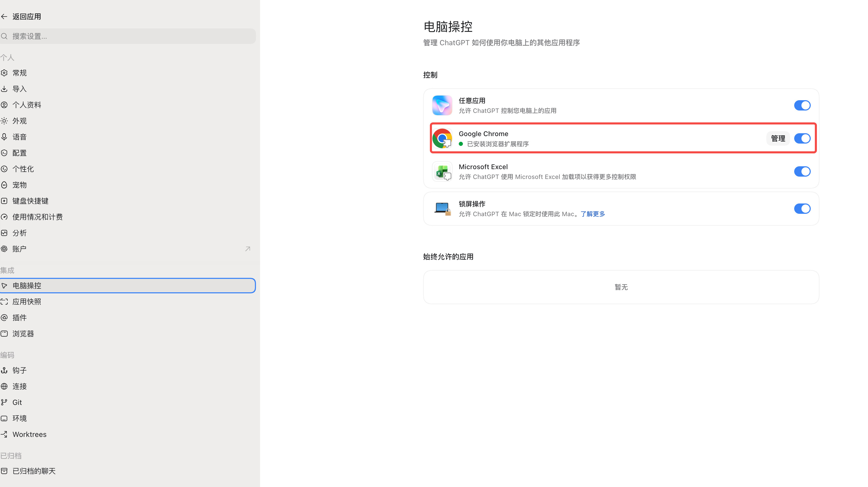Click the icon next to 环境

click(4, 418)
